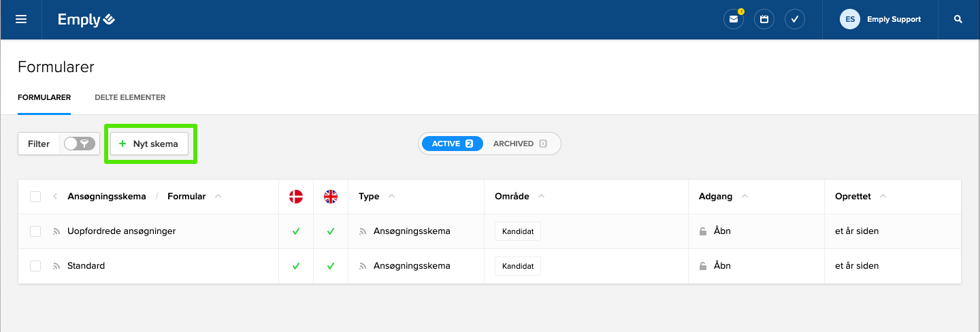
Task: Open the hamburger navigation menu
Action: coord(21,20)
